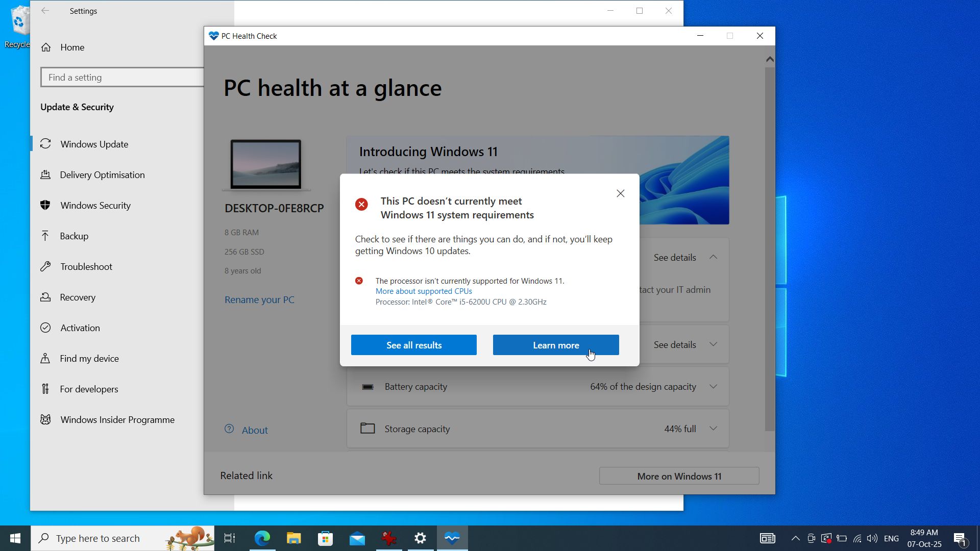Click the See all results button
980x551 pixels.
point(413,345)
